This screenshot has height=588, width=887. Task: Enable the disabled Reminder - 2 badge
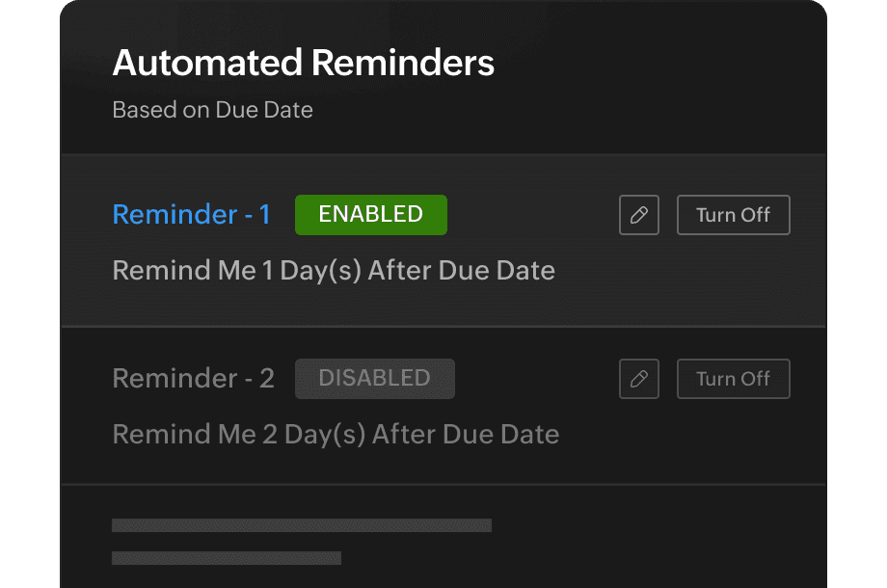[374, 378]
